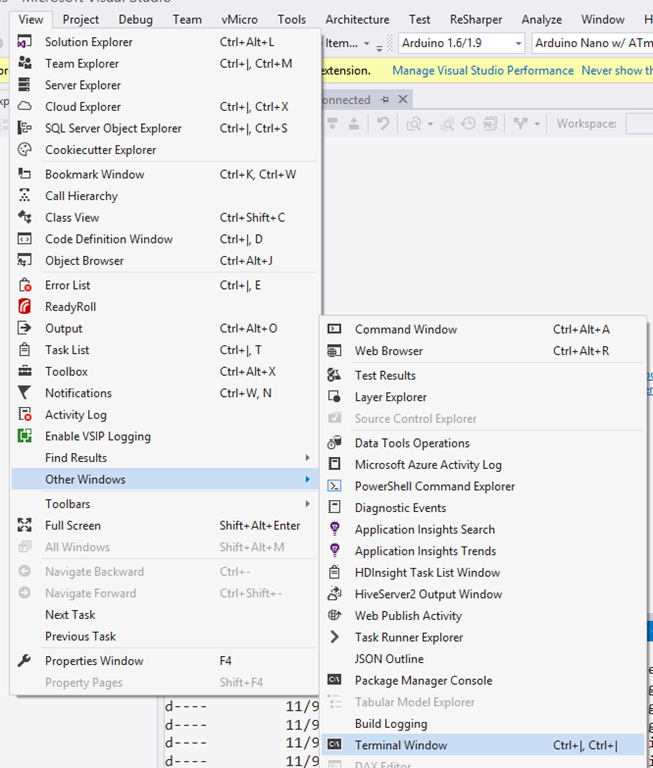The image size is (653, 768).
Task: Close the connected document tab
Action: pos(403,100)
